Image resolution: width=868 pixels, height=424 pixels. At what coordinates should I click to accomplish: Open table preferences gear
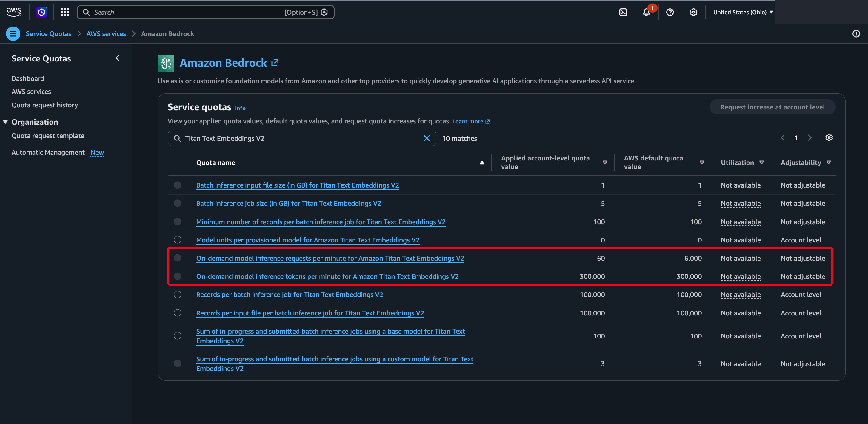click(x=829, y=138)
